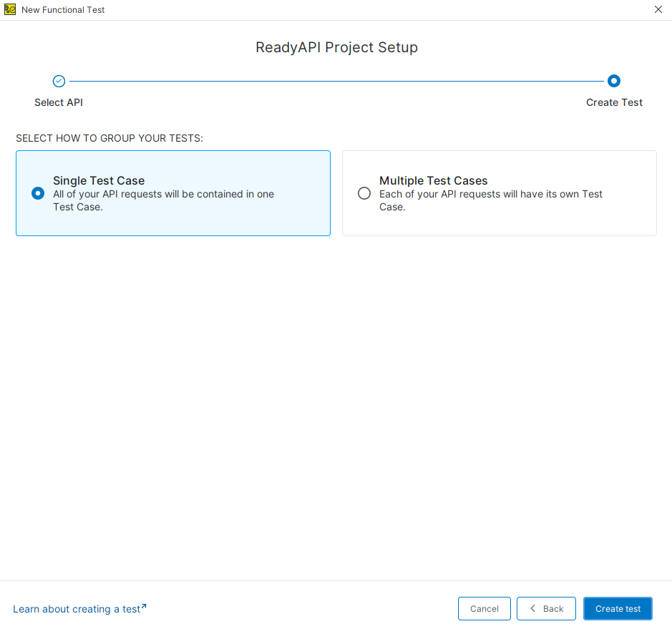Click the Multiple Test Cases heading

coord(433,180)
